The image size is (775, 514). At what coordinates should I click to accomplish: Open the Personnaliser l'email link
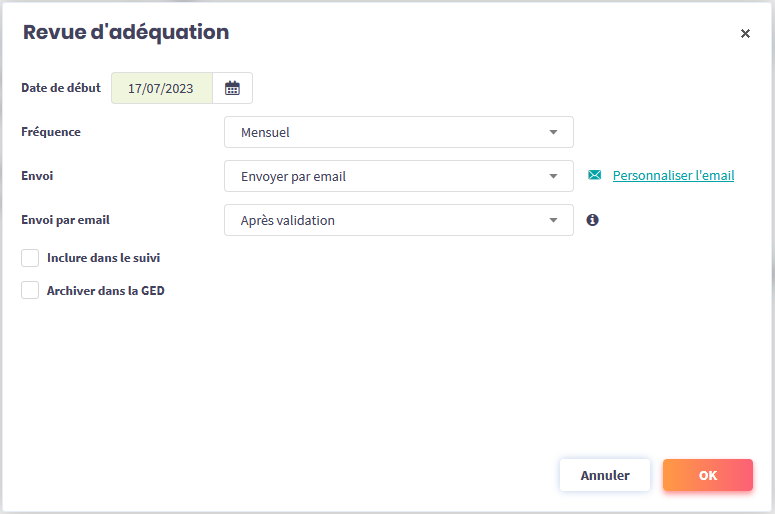(x=673, y=176)
